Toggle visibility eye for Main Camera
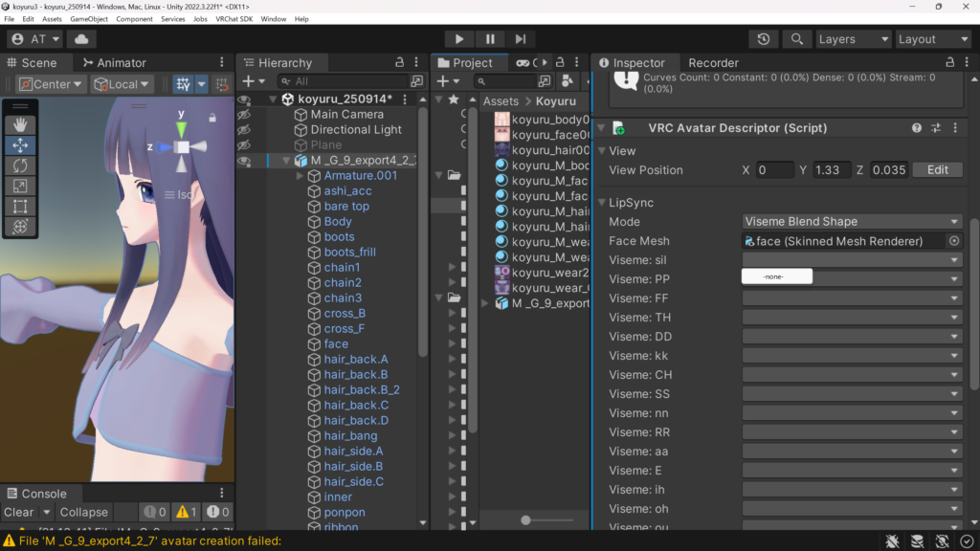The image size is (980, 551). (244, 115)
